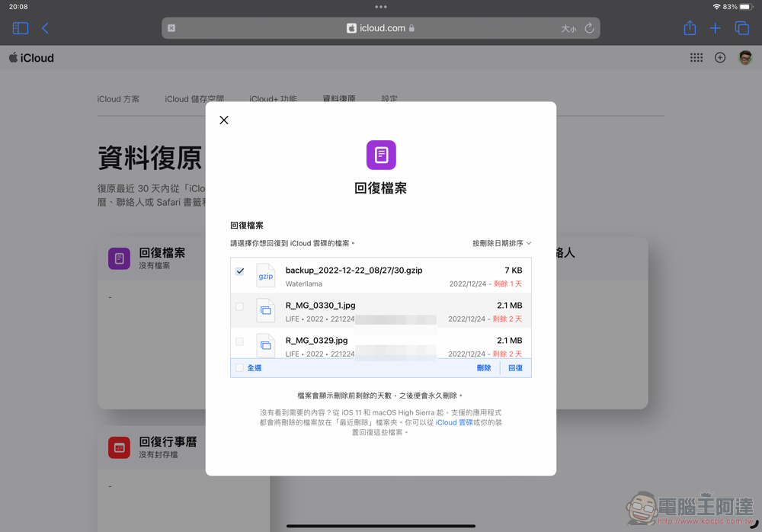The height and width of the screenshot is (532, 762).
Task: Reload the page in the address bar
Action: [589, 28]
